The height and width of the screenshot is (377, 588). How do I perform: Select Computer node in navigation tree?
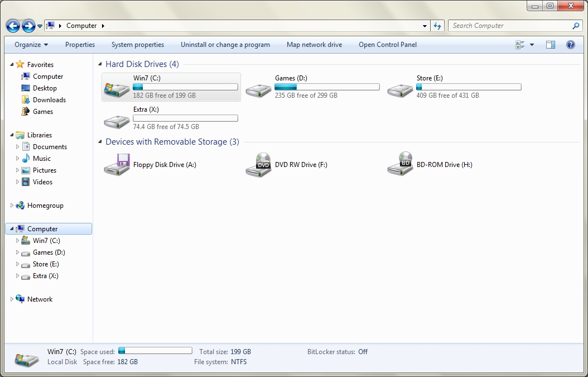[x=49, y=228]
